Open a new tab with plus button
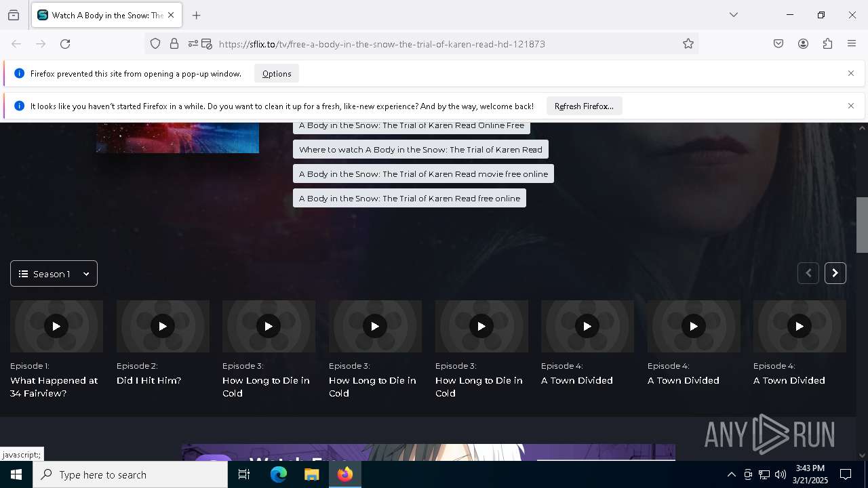This screenshot has width=868, height=488. [197, 15]
